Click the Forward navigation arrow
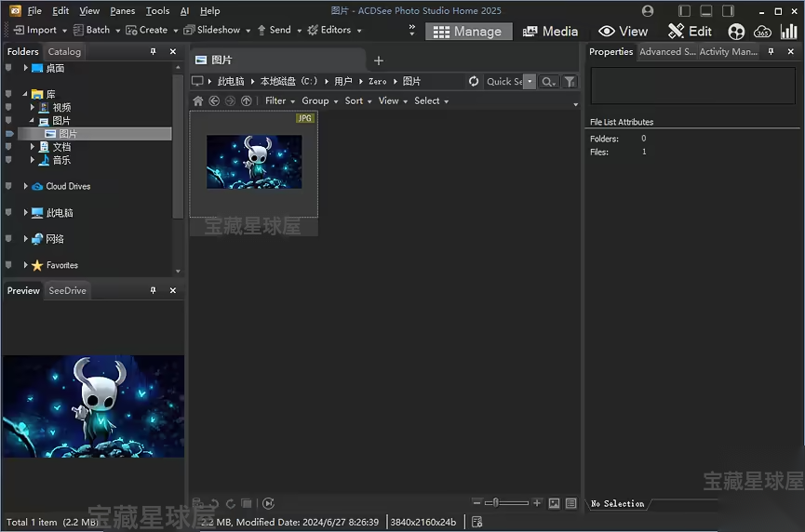Screen dimensions: 805x532 (x=230, y=101)
